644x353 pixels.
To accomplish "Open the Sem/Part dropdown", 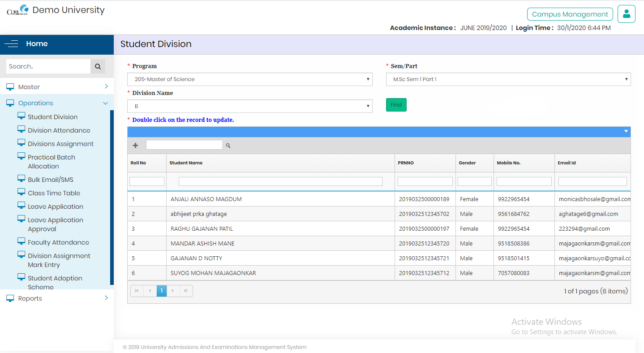I will coord(508,79).
